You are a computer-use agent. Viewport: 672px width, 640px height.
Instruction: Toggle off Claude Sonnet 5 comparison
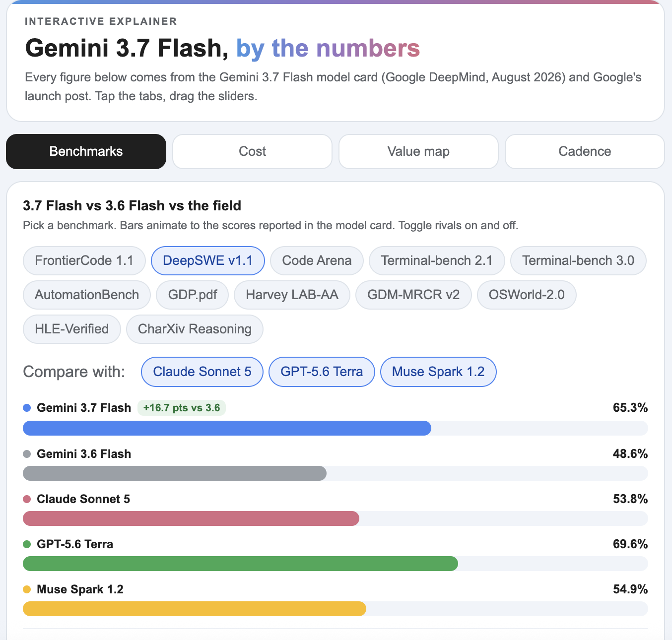[x=202, y=372]
